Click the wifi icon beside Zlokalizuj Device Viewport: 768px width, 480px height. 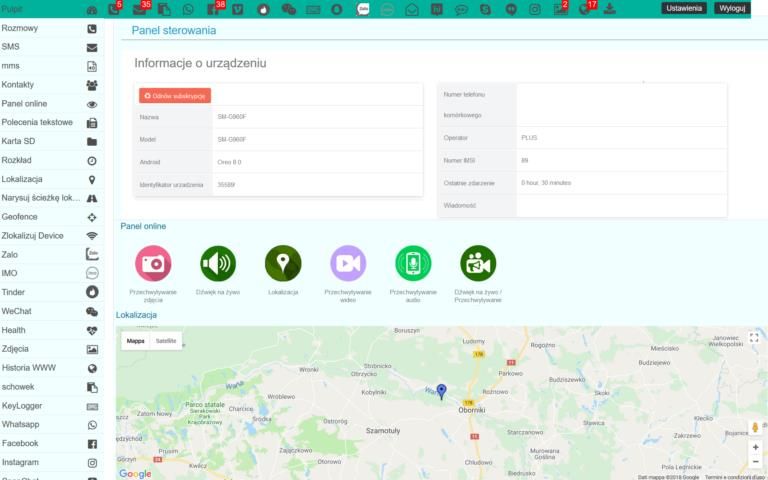[x=92, y=236]
